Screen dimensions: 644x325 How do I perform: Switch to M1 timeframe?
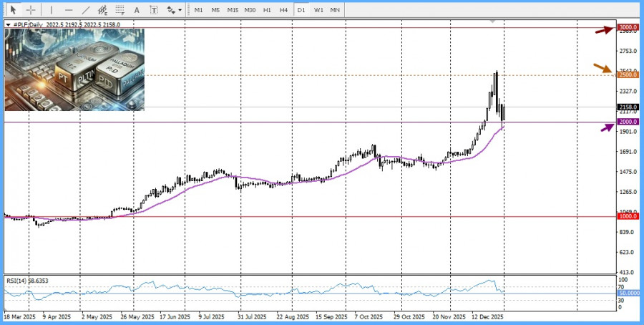(198, 10)
